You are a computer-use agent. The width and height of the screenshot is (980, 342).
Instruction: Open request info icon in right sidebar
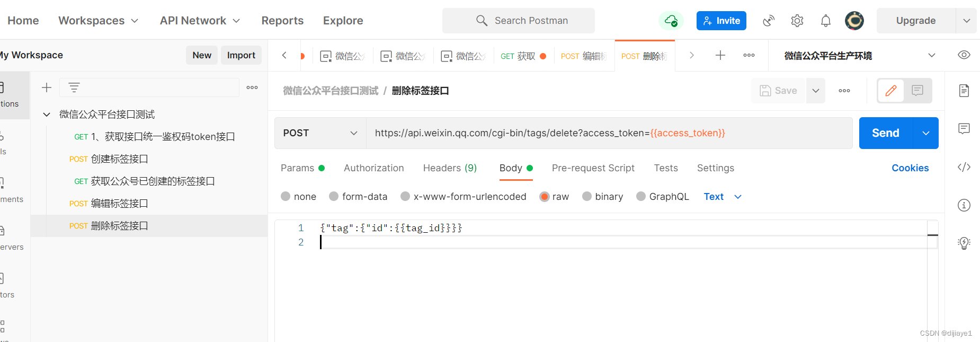tap(964, 205)
